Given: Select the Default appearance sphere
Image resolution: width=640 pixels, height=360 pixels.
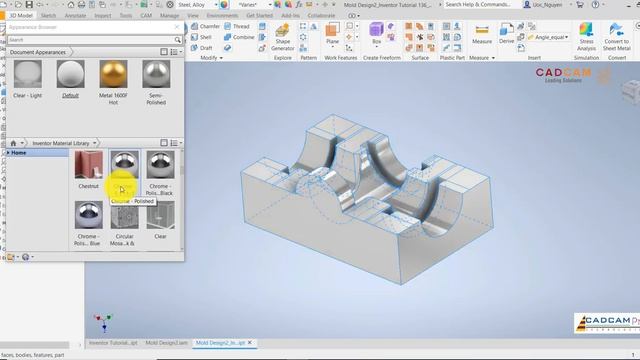Looking at the screenshot, I should [70, 79].
